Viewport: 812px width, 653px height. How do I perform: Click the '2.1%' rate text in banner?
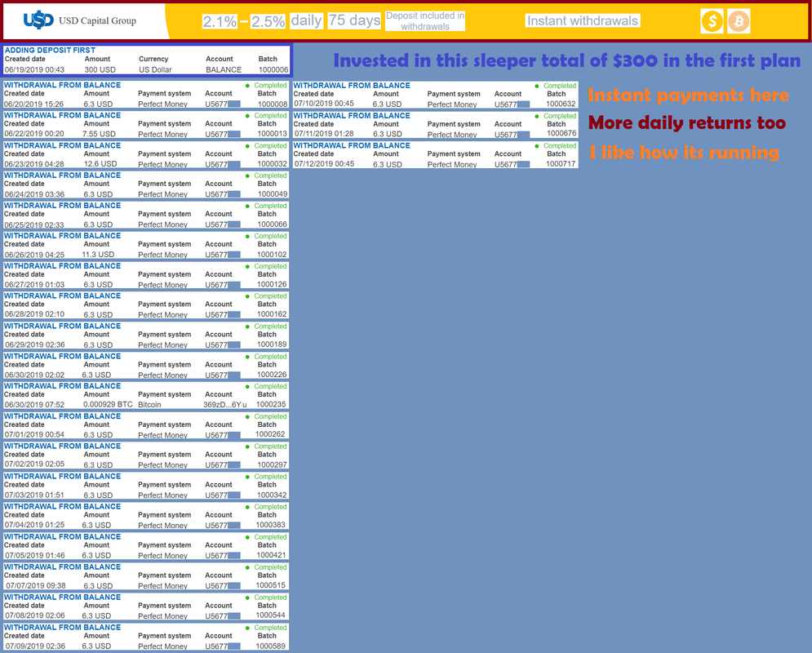(x=220, y=21)
